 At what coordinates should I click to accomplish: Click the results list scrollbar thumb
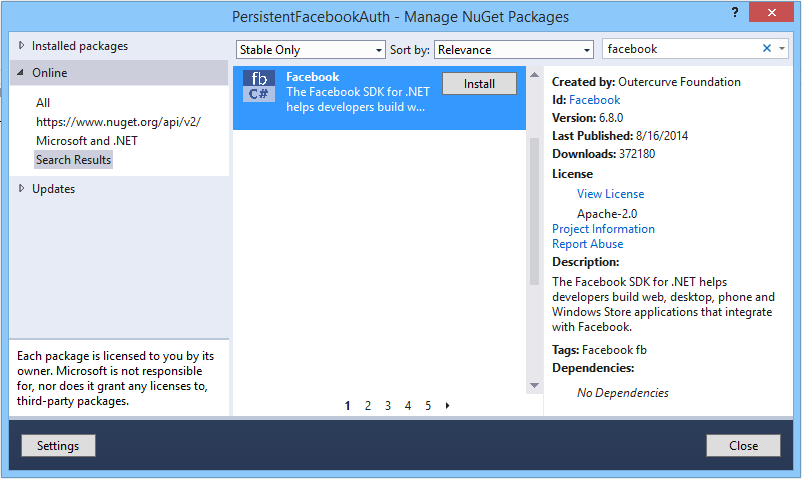click(x=534, y=211)
